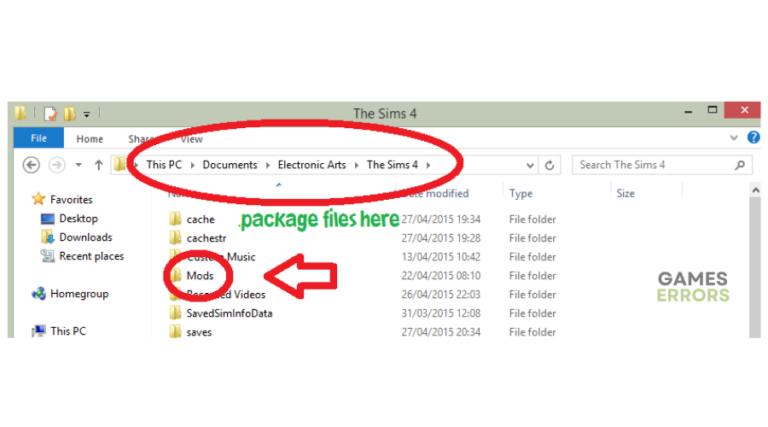768x427 pixels.
Task: Click the SavedSimInfoData folder icon
Action: [175, 313]
